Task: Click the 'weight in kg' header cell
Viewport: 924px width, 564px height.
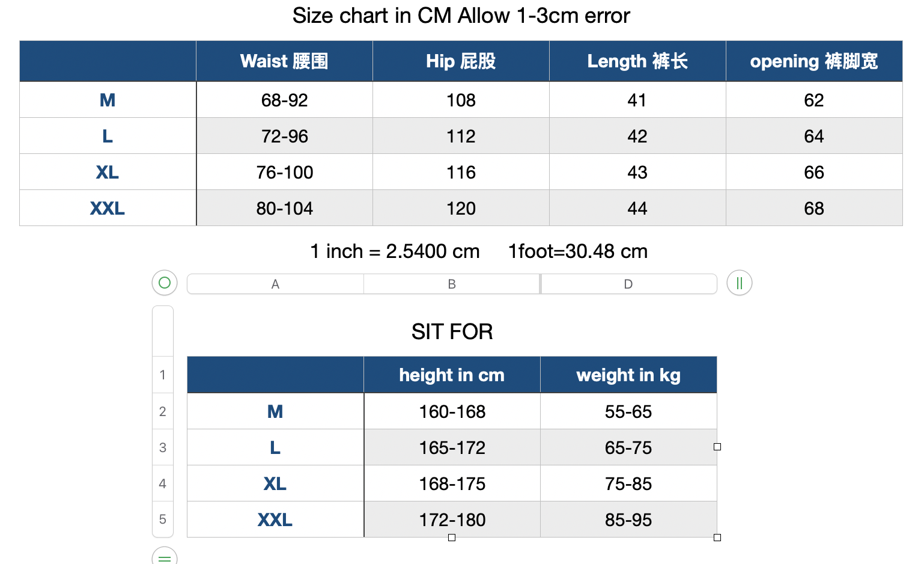Action: [x=628, y=375]
